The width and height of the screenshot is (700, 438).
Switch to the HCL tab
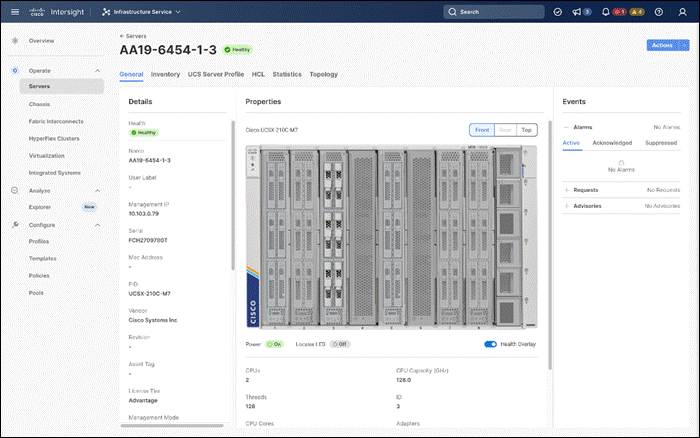pos(258,75)
